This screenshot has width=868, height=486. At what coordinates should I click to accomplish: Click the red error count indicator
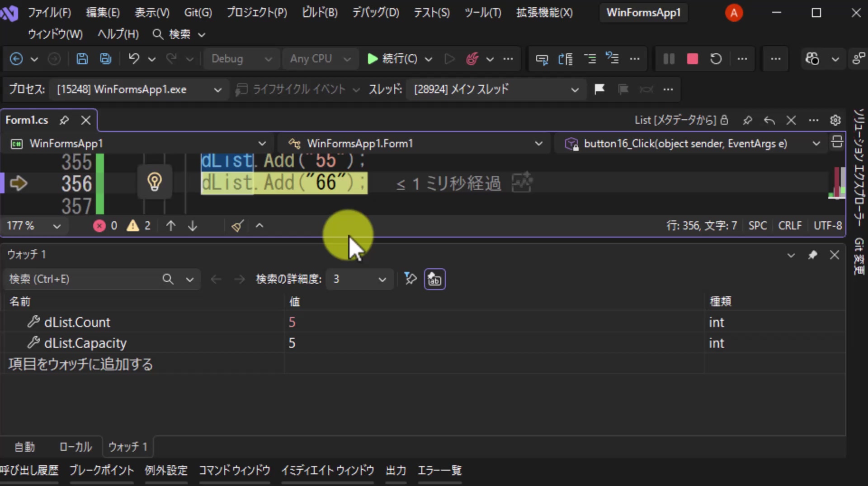point(105,225)
